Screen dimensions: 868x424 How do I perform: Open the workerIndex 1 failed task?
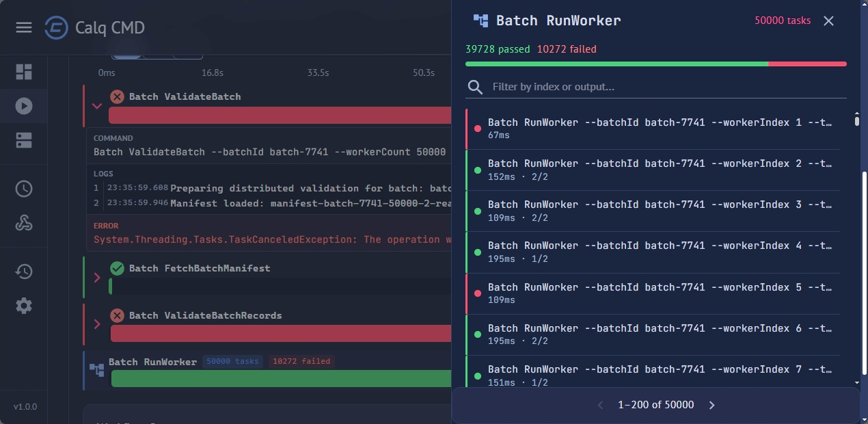[x=653, y=129]
